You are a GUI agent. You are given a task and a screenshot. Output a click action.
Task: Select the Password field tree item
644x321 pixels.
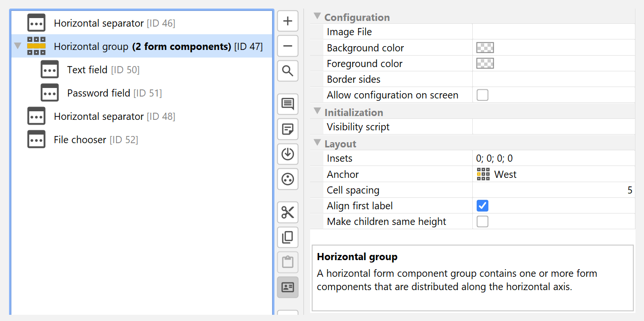click(x=98, y=93)
